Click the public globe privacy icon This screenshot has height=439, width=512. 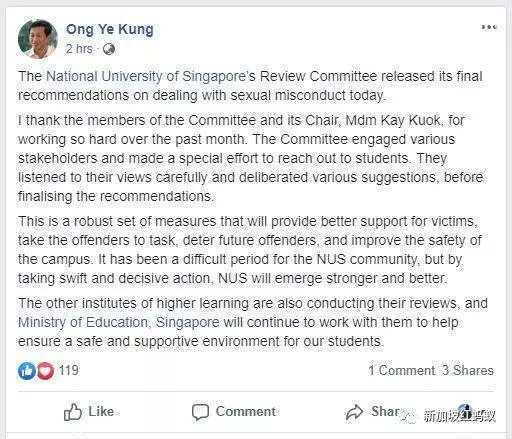109,49
